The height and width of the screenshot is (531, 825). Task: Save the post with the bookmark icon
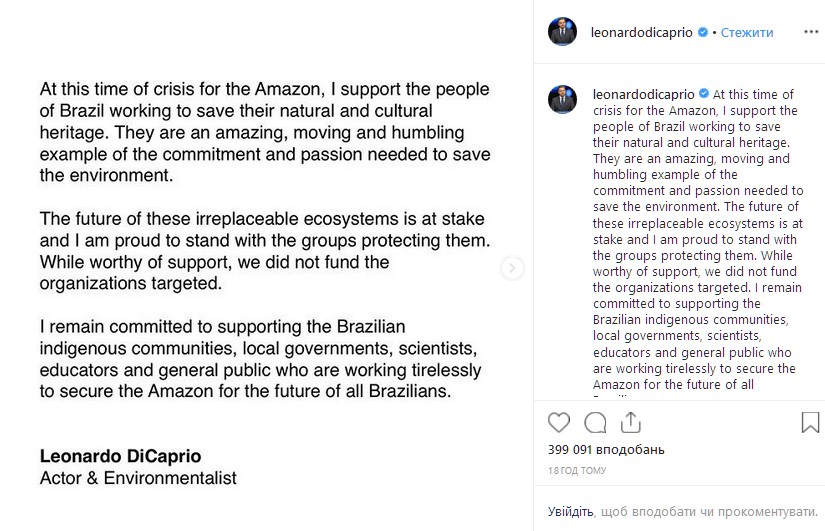(x=810, y=422)
